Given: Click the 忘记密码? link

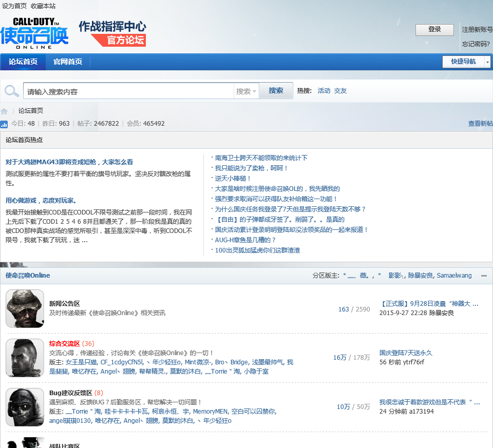Looking at the screenshot, I should click(476, 44).
